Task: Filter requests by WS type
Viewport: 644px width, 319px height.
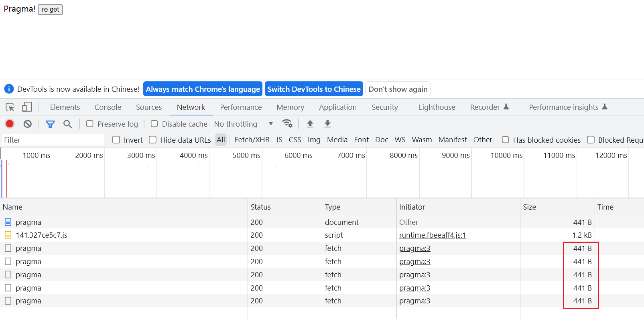Action: pyautogui.click(x=400, y=140)
